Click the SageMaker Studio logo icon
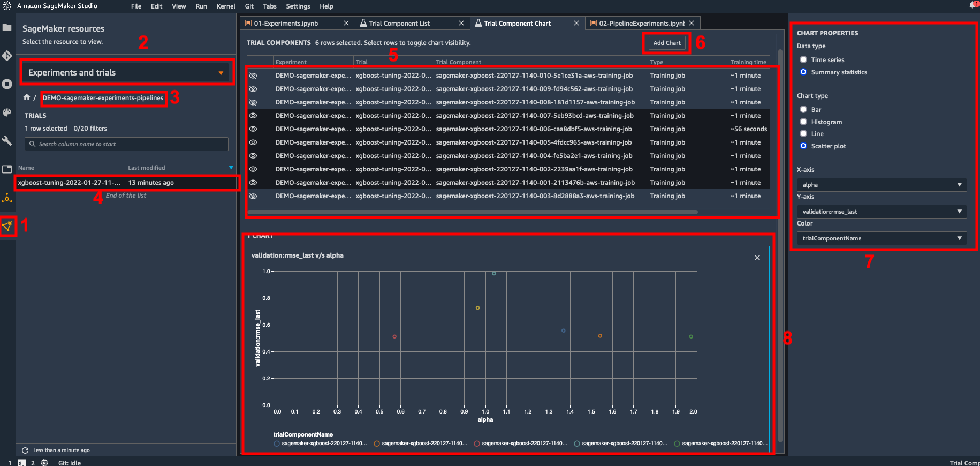The height and width of the screenshot is (466, 980). pyautogui.click(x=7, y=6)
